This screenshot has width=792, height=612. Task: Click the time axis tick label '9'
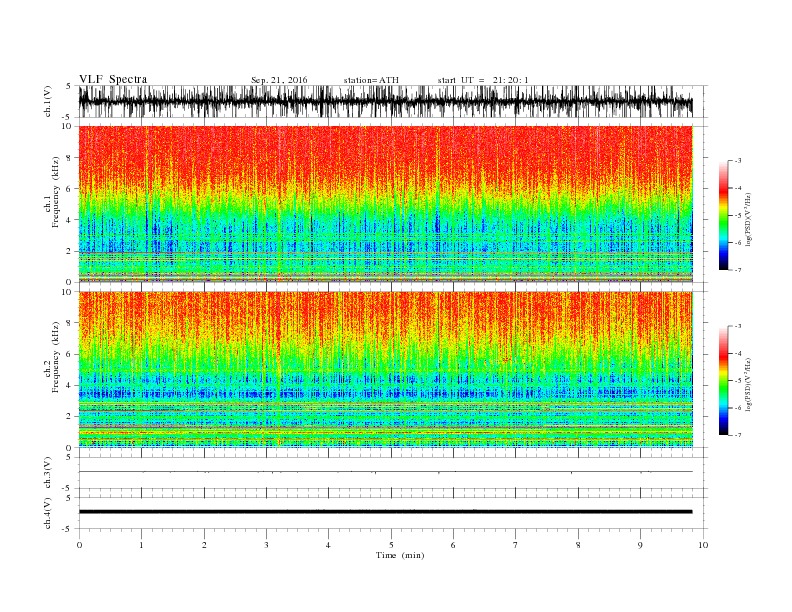click(640, 545)
